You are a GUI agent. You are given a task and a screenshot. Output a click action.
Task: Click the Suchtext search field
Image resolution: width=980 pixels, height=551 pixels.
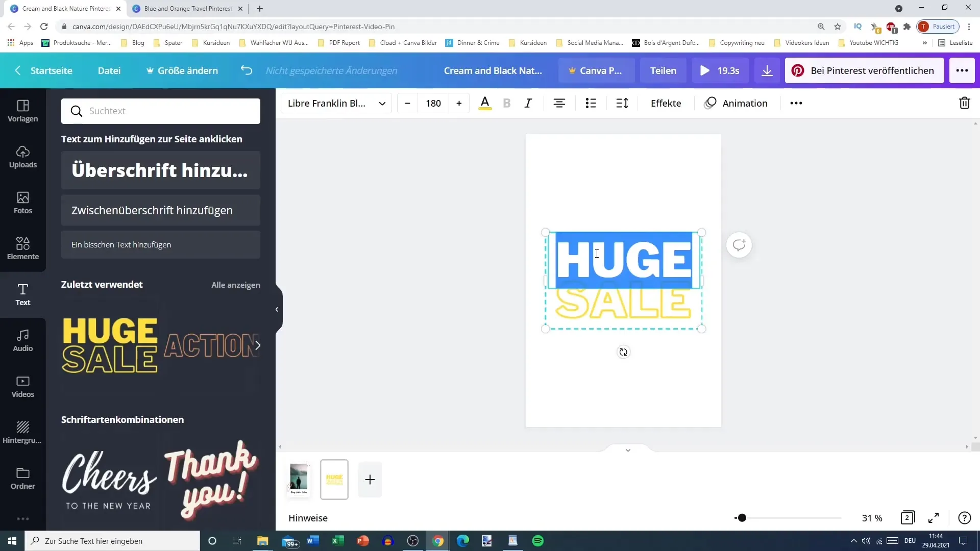(x=161, y=111)
